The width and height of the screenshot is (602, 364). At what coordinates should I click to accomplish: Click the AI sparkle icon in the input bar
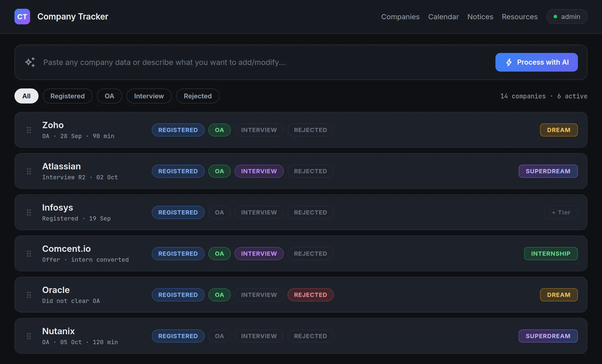coord(30,62)
